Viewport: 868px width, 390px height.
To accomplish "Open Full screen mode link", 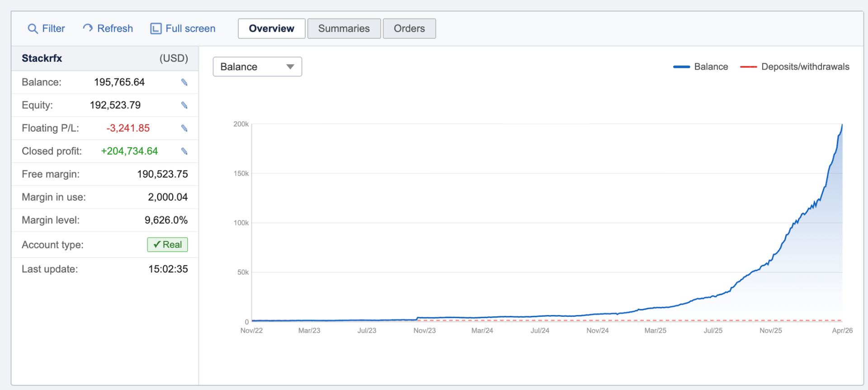I will pos(190,28).
